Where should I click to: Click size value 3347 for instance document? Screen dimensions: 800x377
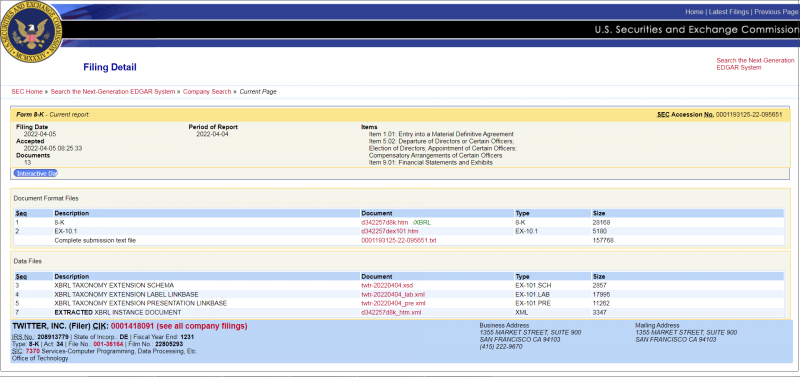pyautogui.click(x=599, y=312)
